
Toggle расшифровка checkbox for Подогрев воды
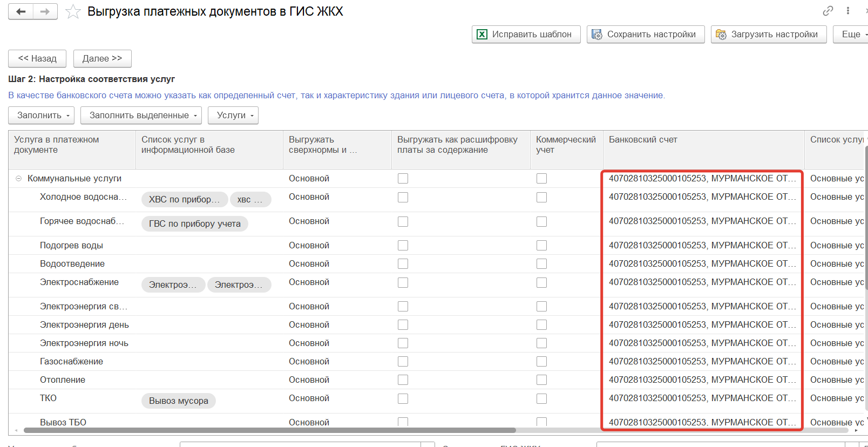(x=403, y=246)
